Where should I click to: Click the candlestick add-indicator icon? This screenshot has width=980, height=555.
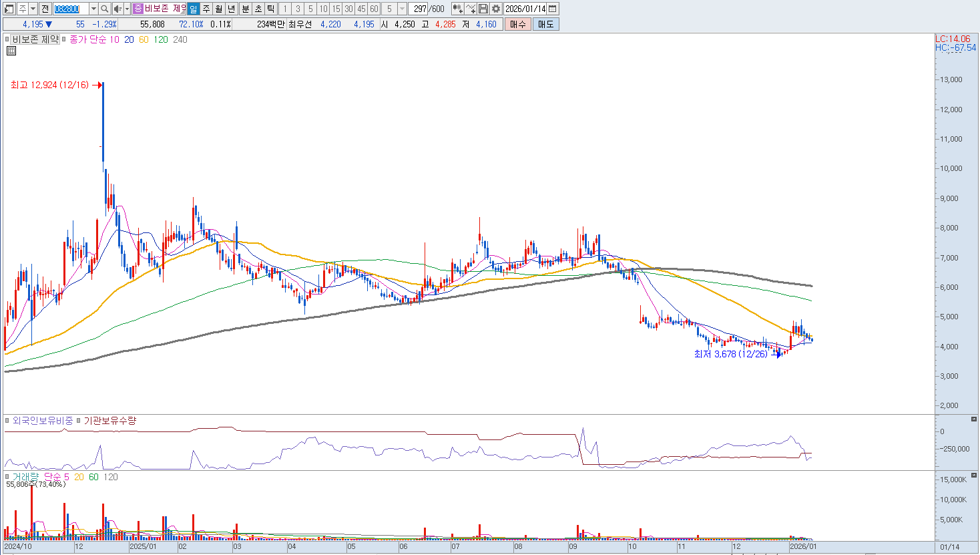[x=457, y=9]
